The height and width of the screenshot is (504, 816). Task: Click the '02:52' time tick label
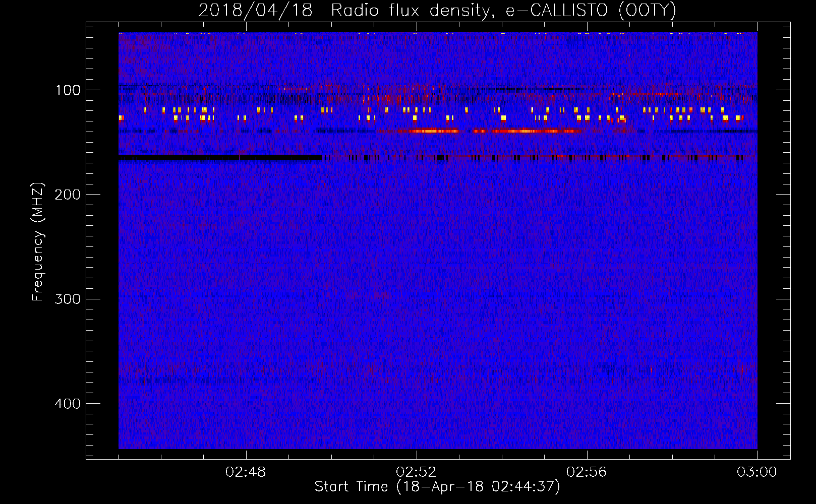[417, 472]
